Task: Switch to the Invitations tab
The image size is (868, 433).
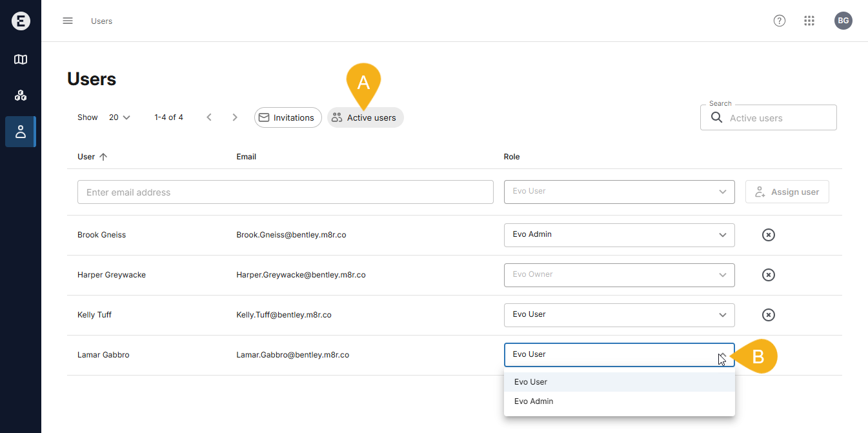Action: (x=288, y=117)
